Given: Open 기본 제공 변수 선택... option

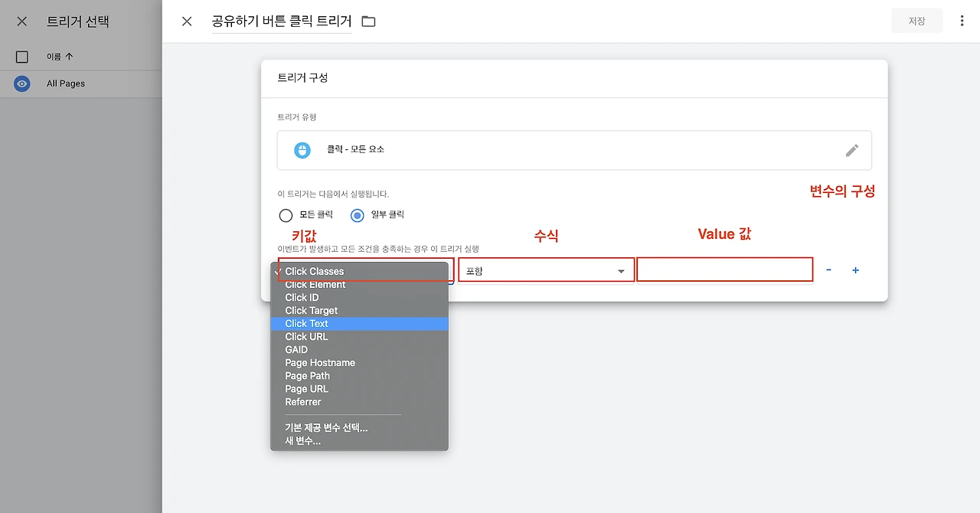Looking at the screenshot, I should click(359, 428).
